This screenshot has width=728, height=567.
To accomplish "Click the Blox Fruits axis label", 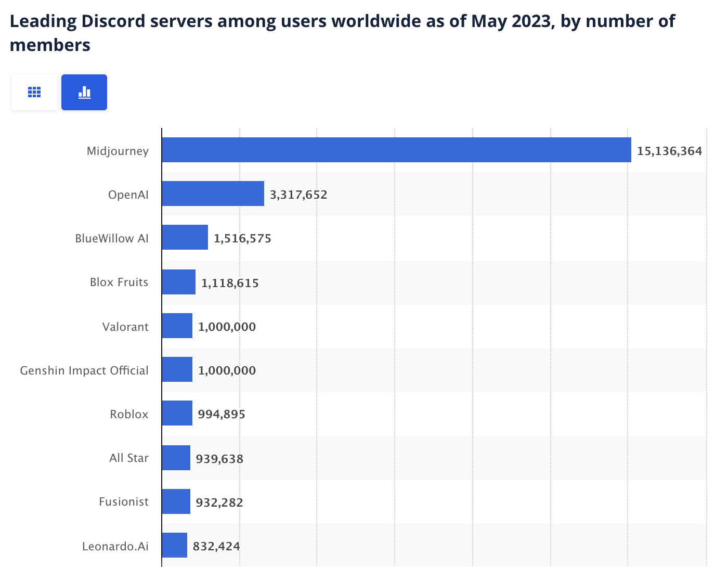I will [119, 282].
